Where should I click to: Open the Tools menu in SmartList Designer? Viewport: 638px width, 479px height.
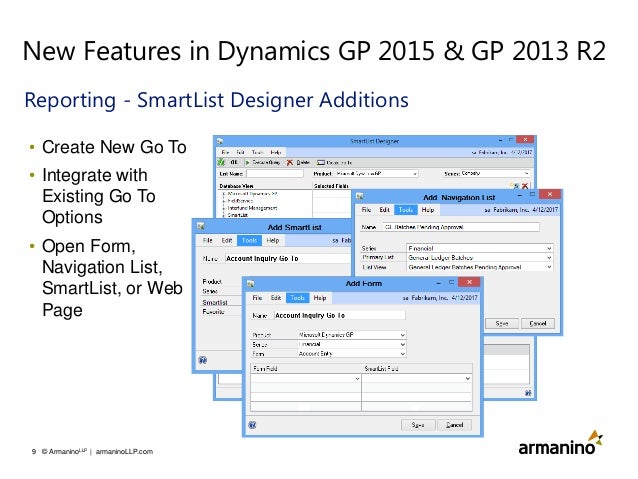(x=258, y=152)
